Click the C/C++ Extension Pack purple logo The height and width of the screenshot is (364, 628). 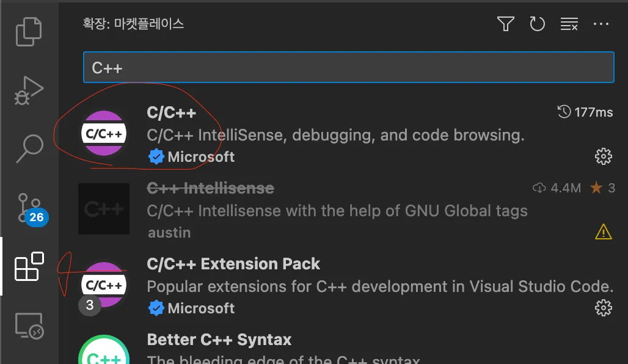tap(104, 285)
